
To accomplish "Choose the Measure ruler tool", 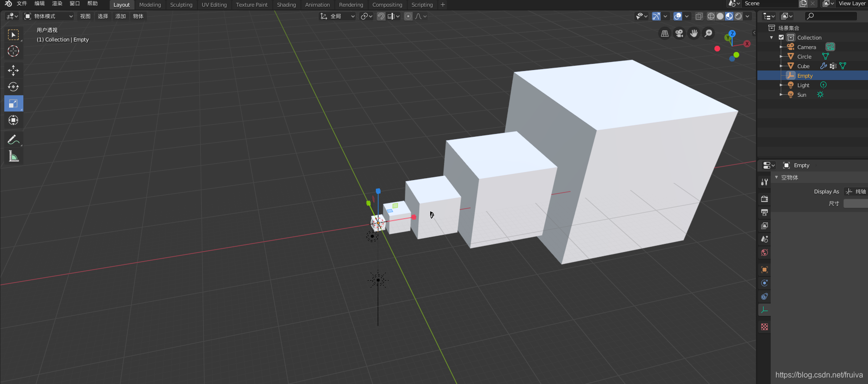I will coord(13,156).
